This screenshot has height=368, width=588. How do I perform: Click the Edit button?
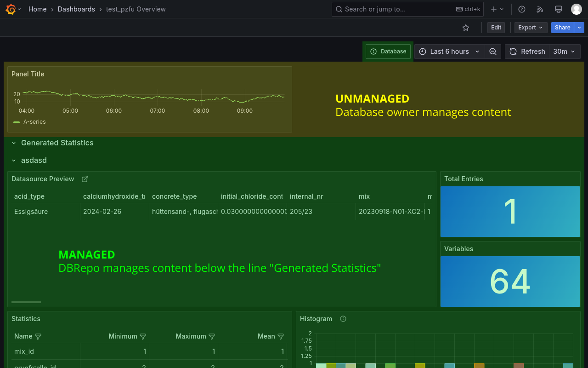click(496, 28)
